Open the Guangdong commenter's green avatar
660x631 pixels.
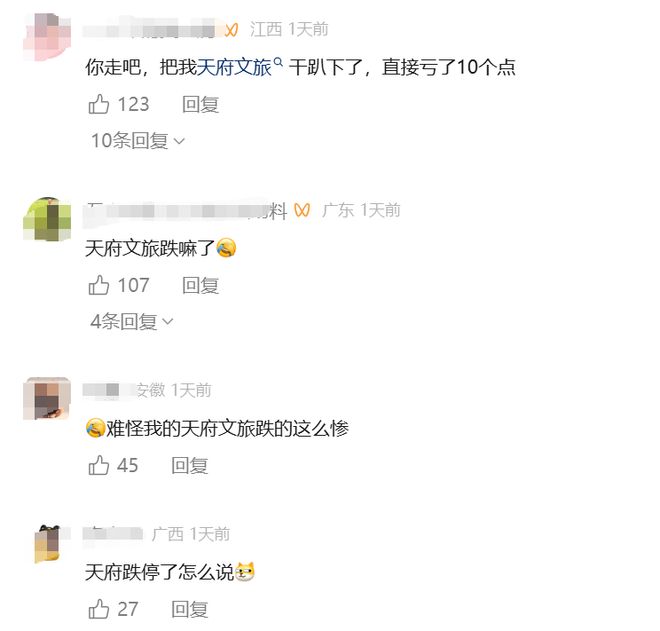coord(47,219)
